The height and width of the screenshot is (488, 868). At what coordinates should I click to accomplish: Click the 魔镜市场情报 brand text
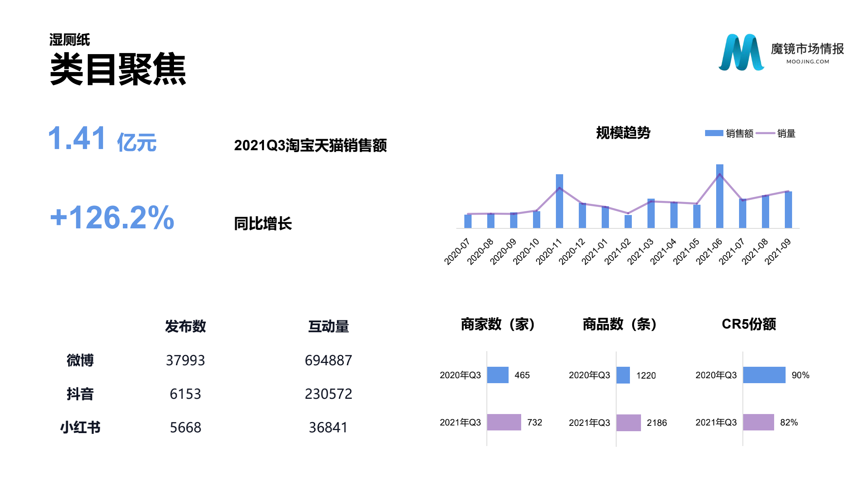807,49
